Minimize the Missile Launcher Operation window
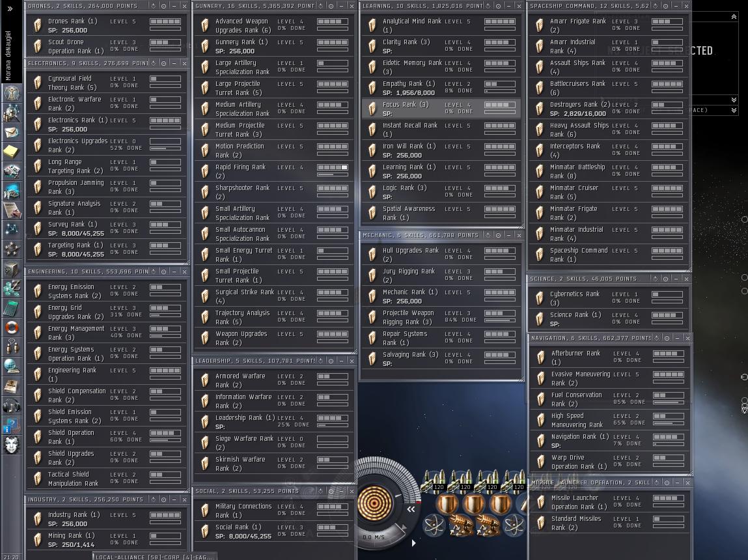748x560 pixels. coord(678,483)
